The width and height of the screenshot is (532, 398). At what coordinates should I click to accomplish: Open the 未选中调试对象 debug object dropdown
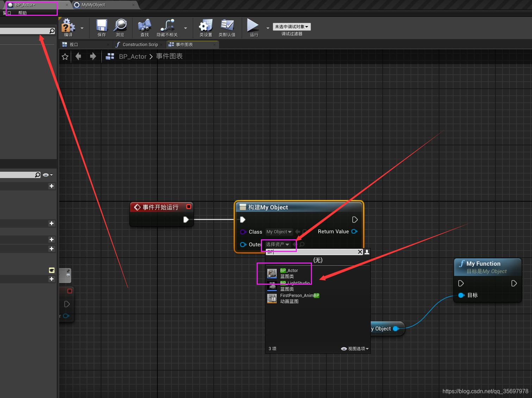point(292,27)
